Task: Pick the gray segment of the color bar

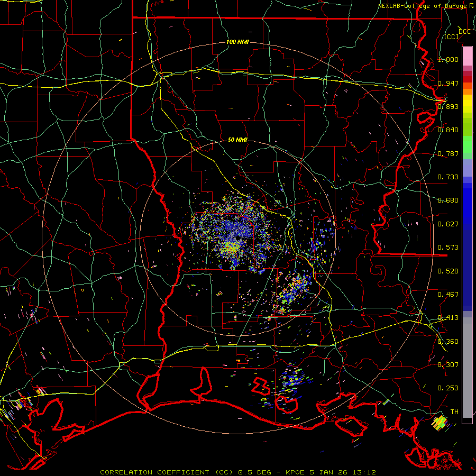Action: [x=467, y=368]
